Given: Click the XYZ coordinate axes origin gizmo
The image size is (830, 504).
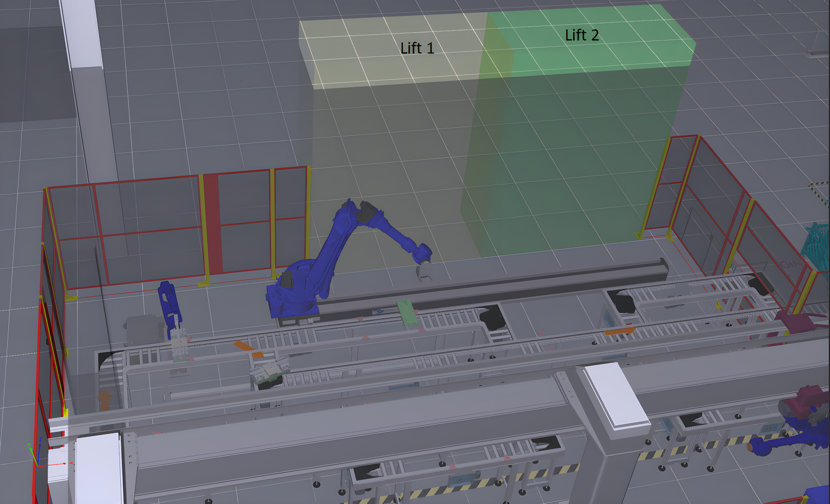Looking at the screenshot, I should (x=37, y=466).
